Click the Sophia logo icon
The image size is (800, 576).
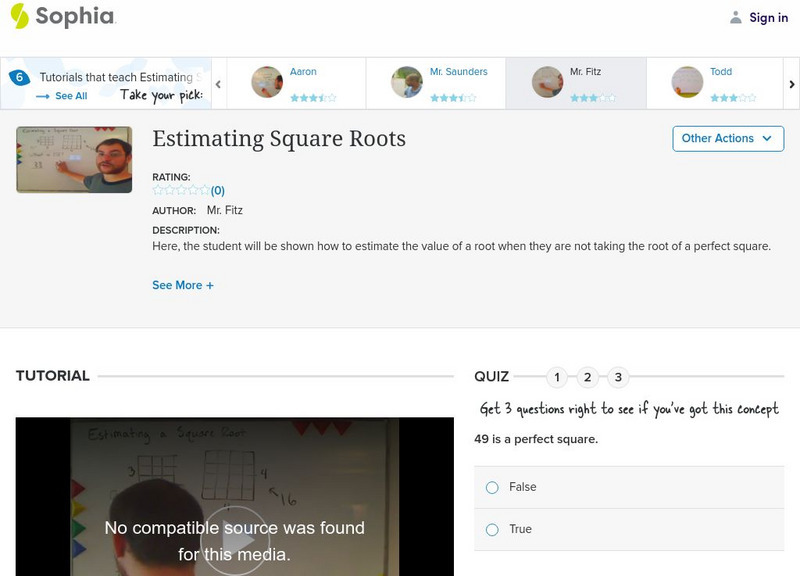coord(19,16)
